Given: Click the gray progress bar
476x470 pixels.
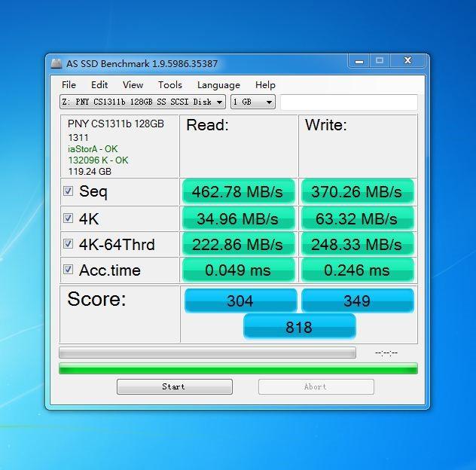Looking at the screenshot, I should (207, 352).
